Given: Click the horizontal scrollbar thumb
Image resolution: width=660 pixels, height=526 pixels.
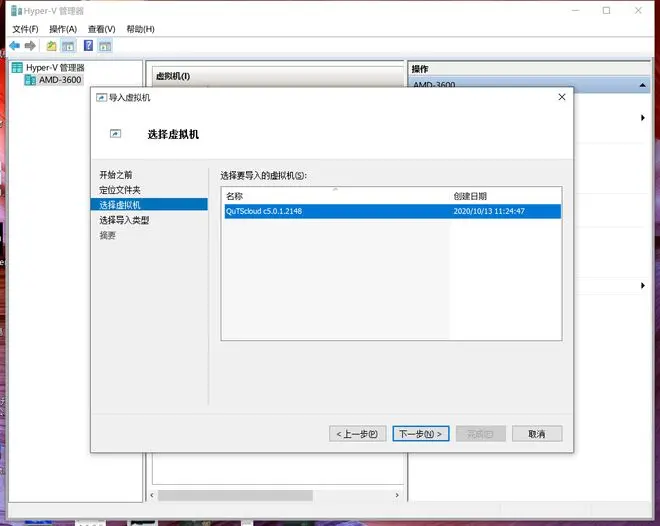Looking at the screenshot, I should (x=235, y=495).
